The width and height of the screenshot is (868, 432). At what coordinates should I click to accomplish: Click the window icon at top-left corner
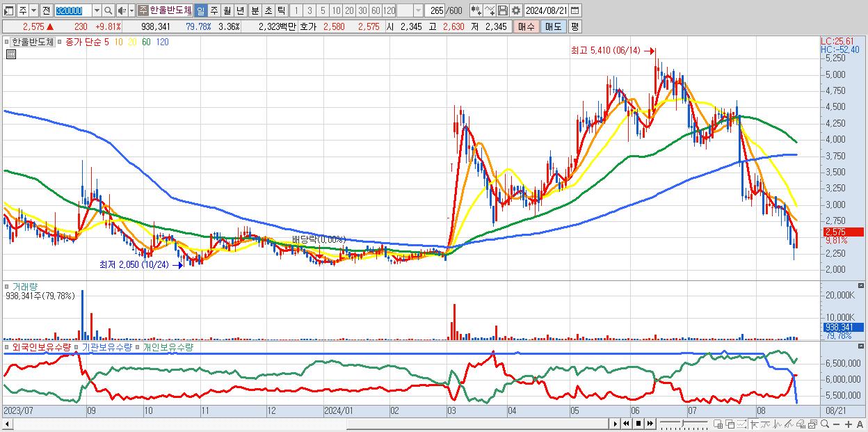(x=9, y=10)
